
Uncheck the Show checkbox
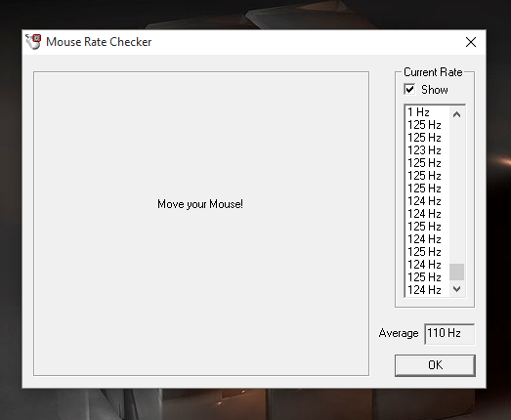[409, 89]
